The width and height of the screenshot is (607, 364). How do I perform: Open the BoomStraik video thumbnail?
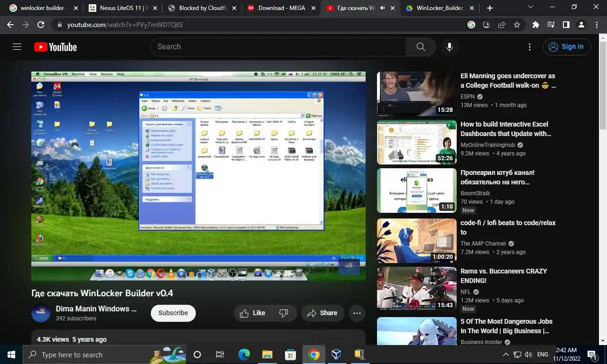(417, 191)
